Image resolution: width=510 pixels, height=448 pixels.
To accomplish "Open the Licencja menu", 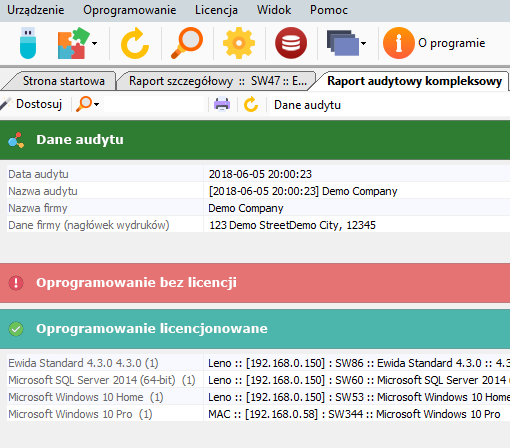I will pos(216,10).
